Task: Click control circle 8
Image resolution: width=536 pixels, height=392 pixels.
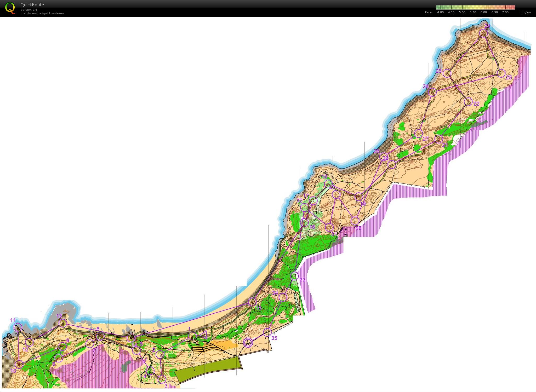Action: pyautogui.click(x=59, y=358)
